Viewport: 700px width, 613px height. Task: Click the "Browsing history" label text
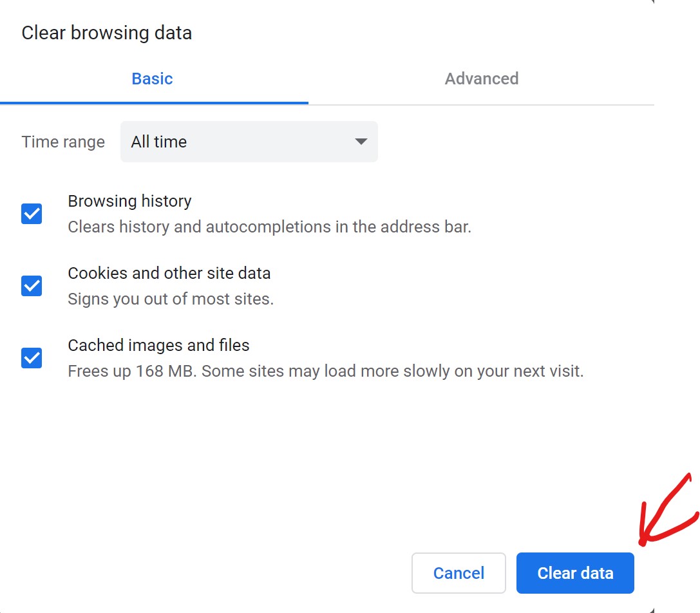(129, 201)
